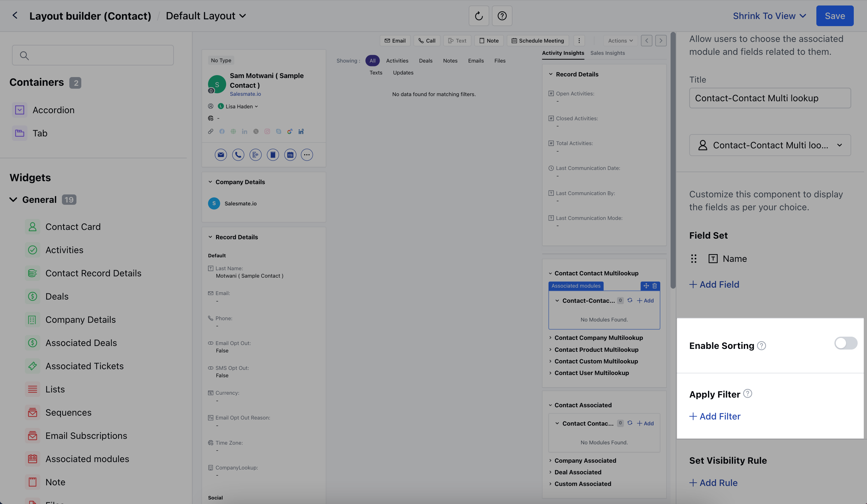Switch to Sales Insights tab
The height and width of the screenshot is (504, 867).
(607, 53)
